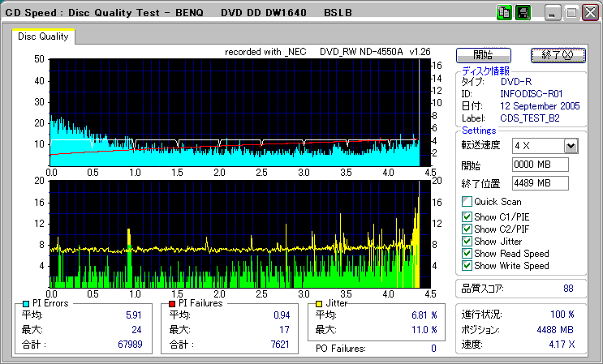Click the 開始 field showing 0000 MB
Viewport: 603px width, 364px height.
(x=540, y=165)
